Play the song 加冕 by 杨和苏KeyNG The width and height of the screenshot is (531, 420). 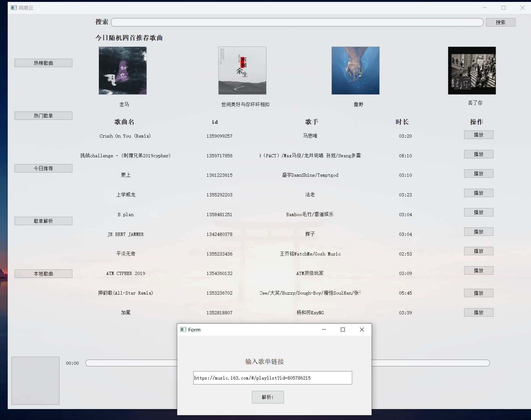click(478, 312)
